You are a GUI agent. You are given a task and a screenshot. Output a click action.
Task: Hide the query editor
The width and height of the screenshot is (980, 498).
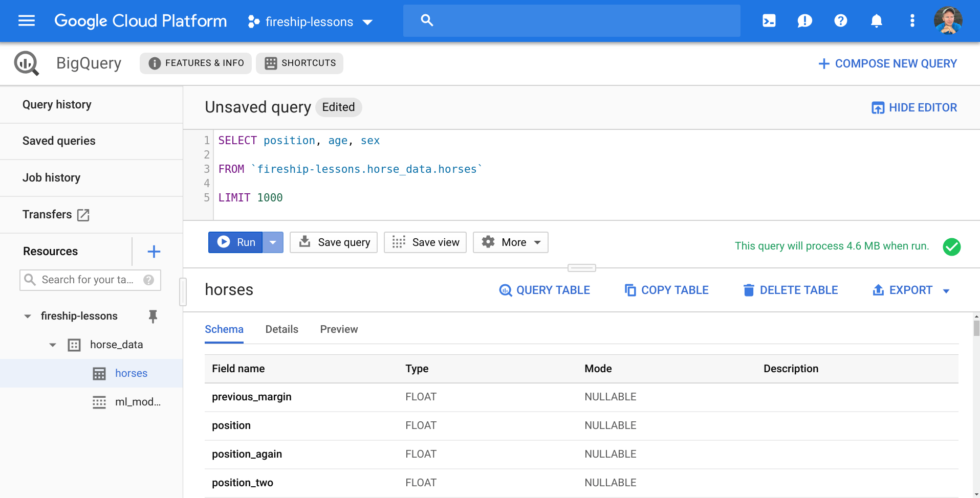[914, 107]
